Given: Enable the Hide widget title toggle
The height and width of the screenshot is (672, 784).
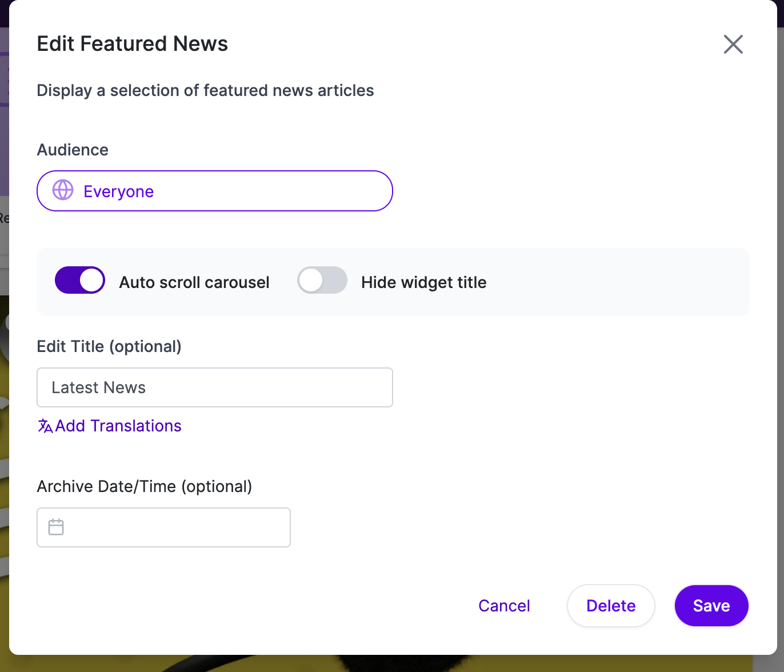Looking at the screenshot, I should coord(322,280).
